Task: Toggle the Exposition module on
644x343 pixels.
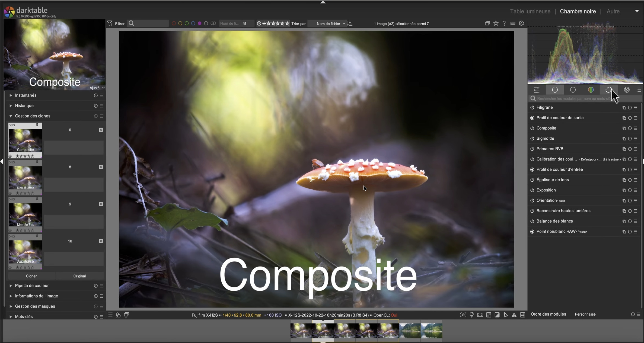Action: [x=532, y=190]
